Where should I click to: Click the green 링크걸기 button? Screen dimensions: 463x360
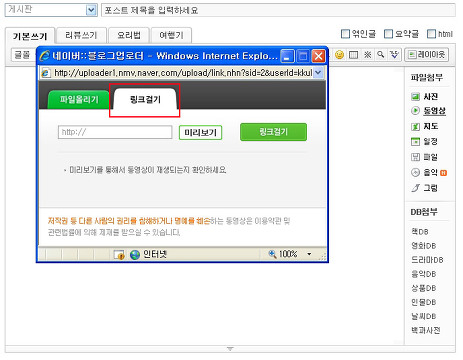point(273,132)
